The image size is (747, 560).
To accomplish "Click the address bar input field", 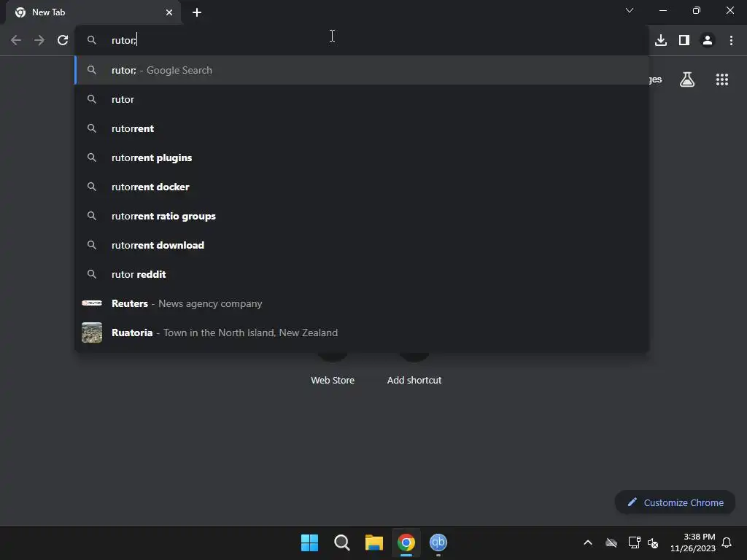I will tap(362, 41).
